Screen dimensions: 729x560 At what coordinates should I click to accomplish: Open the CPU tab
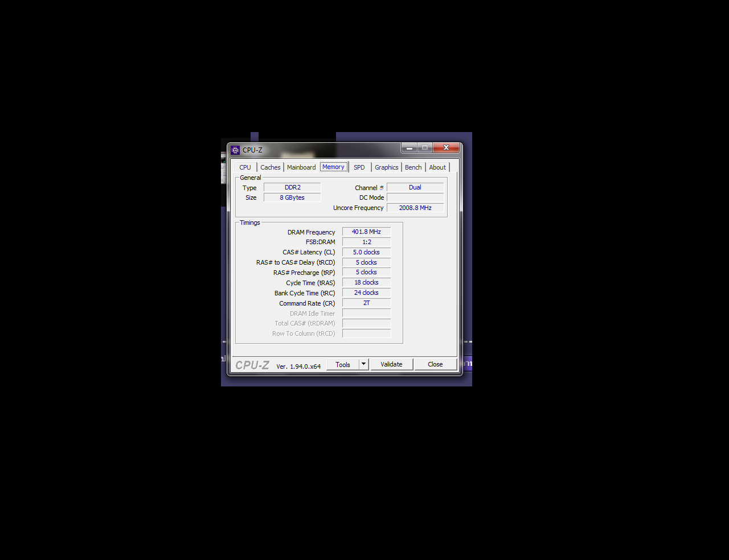[245, 167]
